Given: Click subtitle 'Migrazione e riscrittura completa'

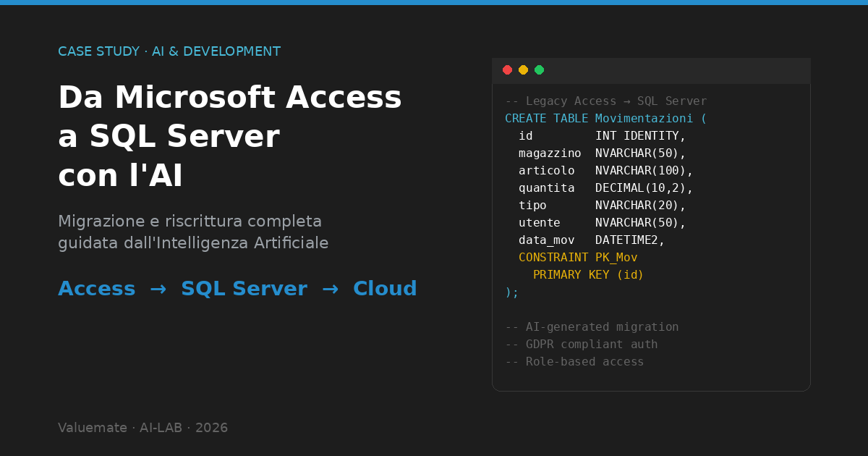Looking at the screenshot, I should 190,221.
